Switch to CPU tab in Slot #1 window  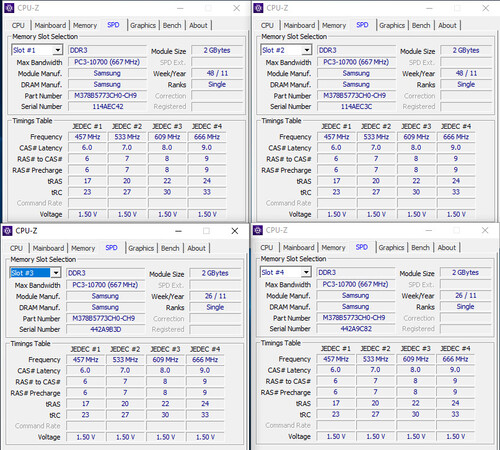point(18,25)
